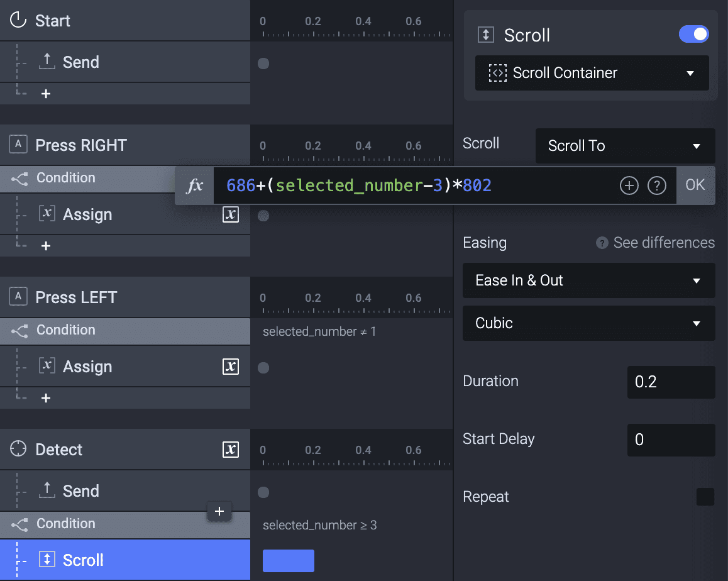Click the fx formula icon

[x=194, y=185]
